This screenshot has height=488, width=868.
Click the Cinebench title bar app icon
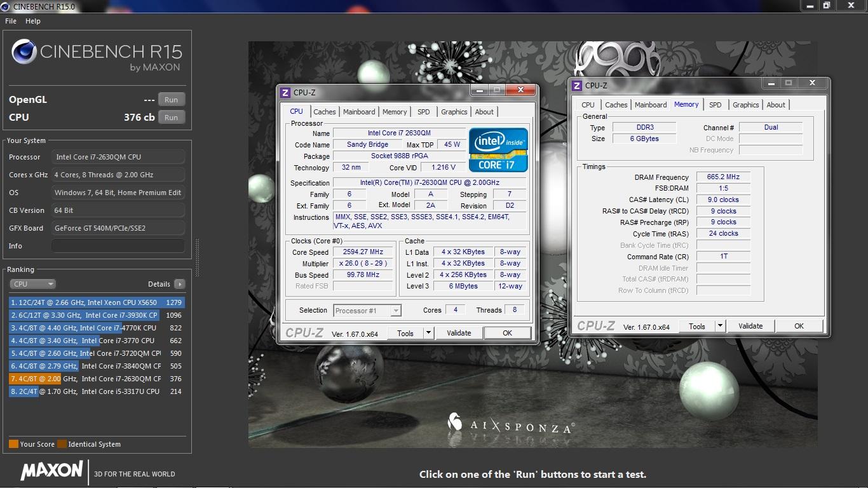(5, 6)
